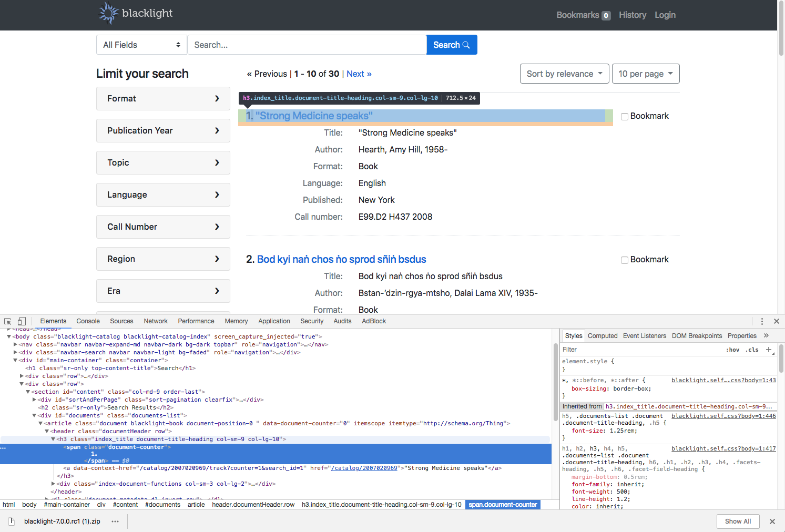Show more Styles sidebar tabs chevron
785x532 pixels.
(766, 335)
